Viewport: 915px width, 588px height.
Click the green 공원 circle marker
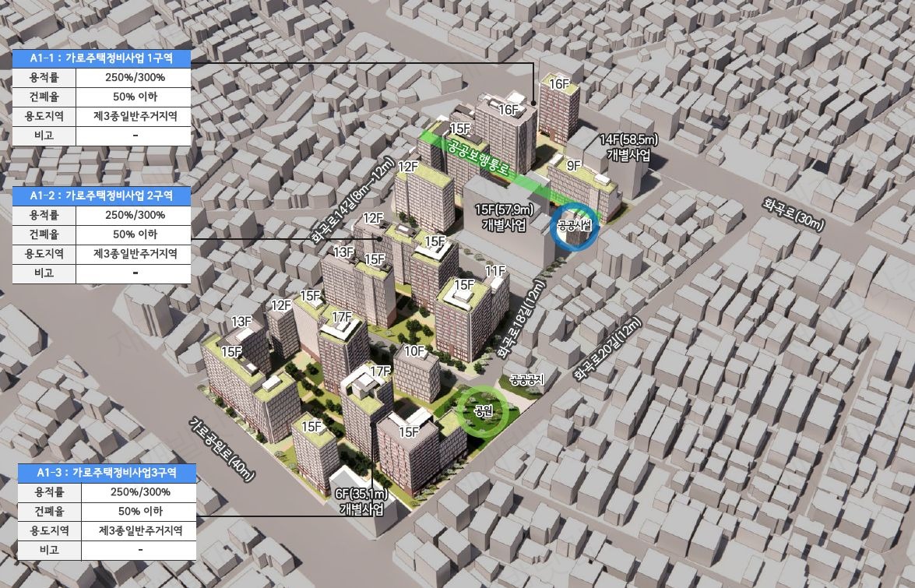coord(483,410)
